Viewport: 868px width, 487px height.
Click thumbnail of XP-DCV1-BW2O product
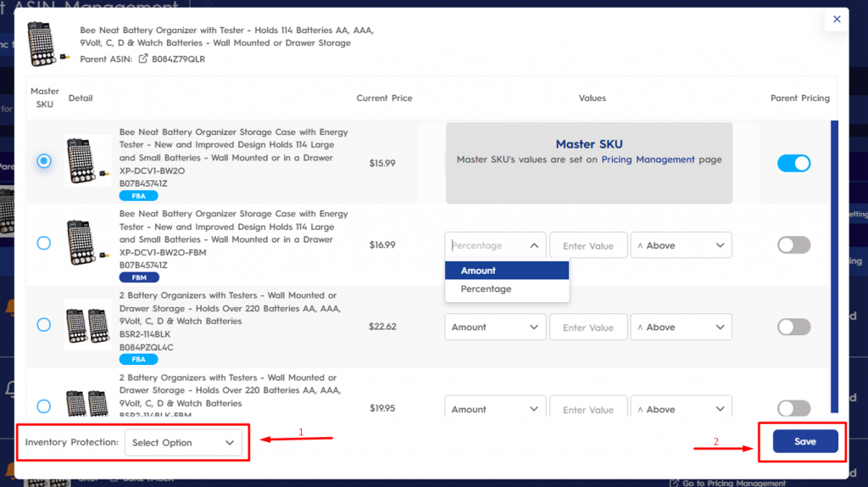(x=87, y=161)
